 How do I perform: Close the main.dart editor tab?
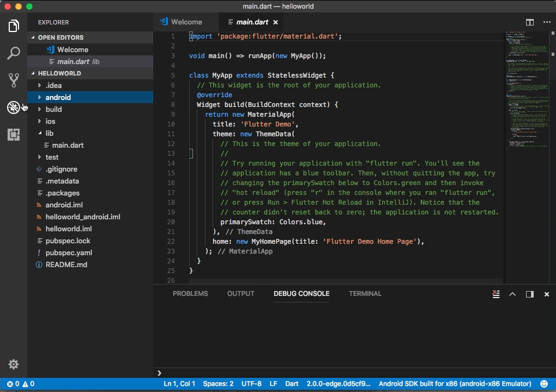coord(276,22)
